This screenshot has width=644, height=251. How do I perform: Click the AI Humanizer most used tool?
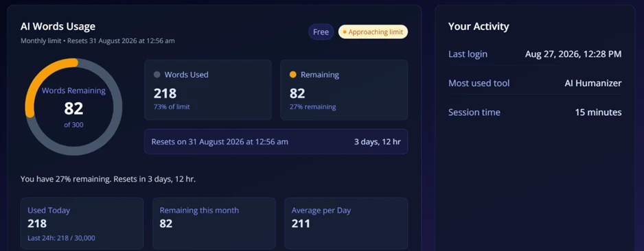click(x=593, y=83)
